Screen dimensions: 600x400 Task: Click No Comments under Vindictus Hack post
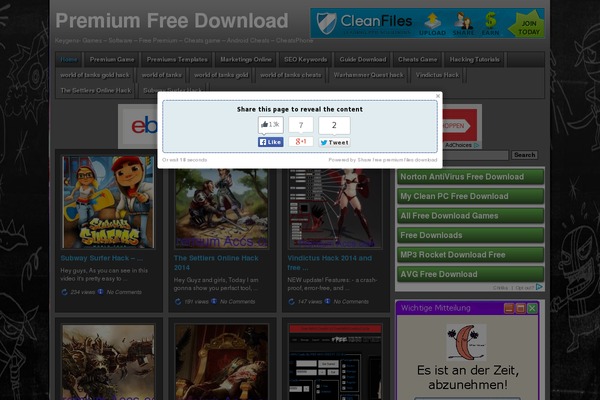coord(351,302)
